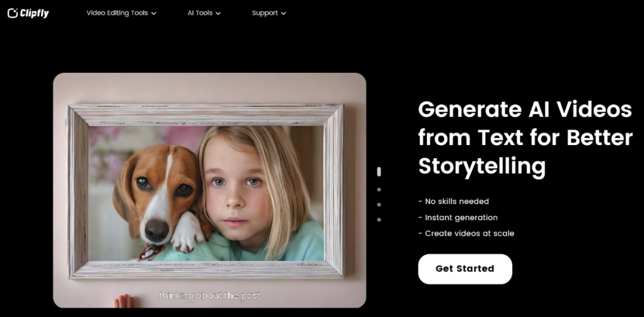Expand the chevron next to AI Tools
Image resolution: width=644 pixels, height=317 pixels.
pos(218,14)
